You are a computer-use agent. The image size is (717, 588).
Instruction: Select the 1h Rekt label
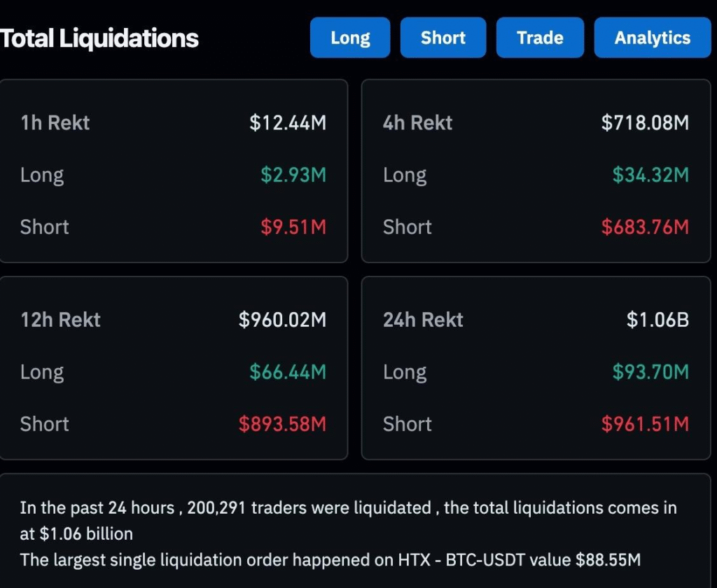(55, 123)
